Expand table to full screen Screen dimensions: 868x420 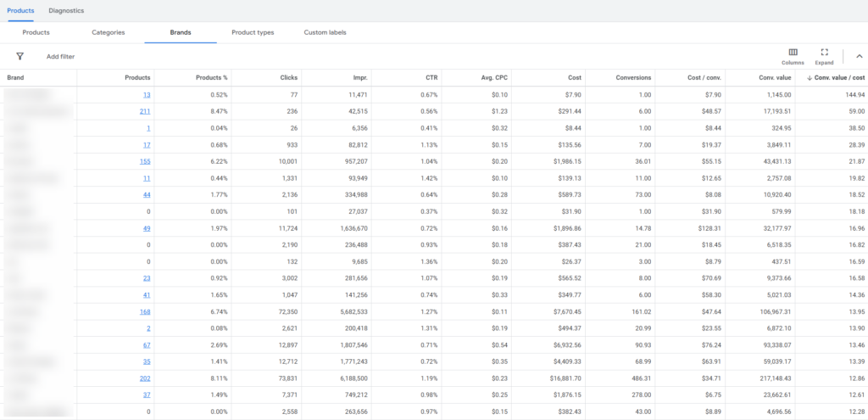coord(824,56)
